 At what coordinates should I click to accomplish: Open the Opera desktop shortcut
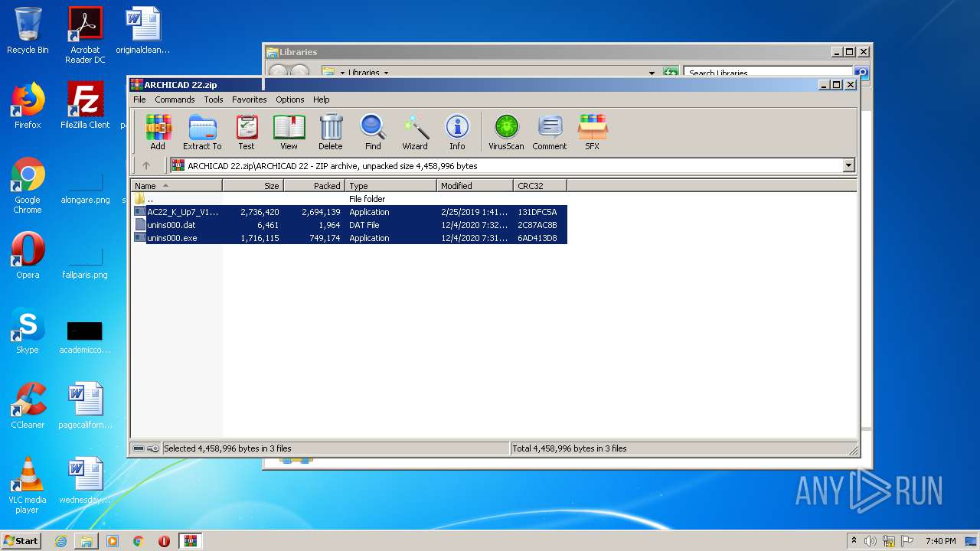[28, 255]
